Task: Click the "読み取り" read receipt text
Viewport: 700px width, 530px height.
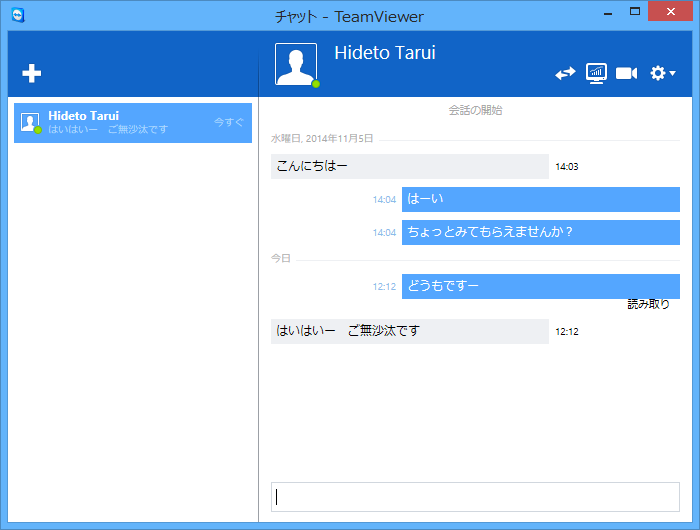Action: (x=648, y=305)
